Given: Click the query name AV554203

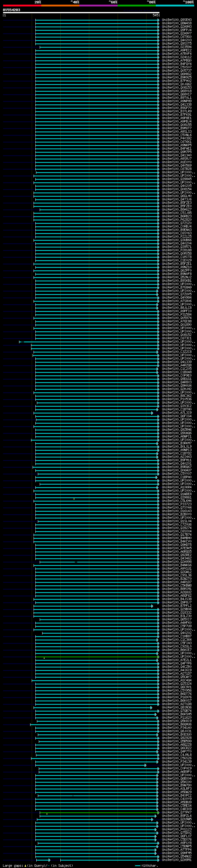Looking at the screenshot, I should (x=11, y=10).
